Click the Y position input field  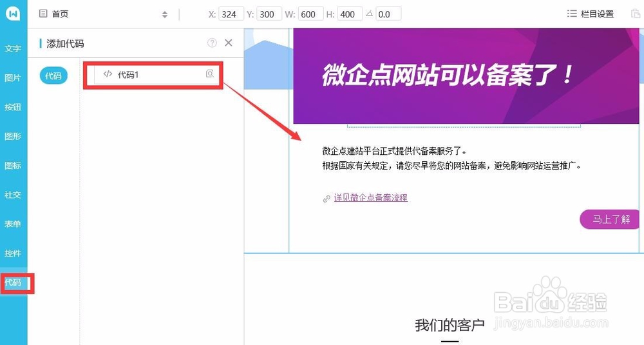click(x=269, y=14)
